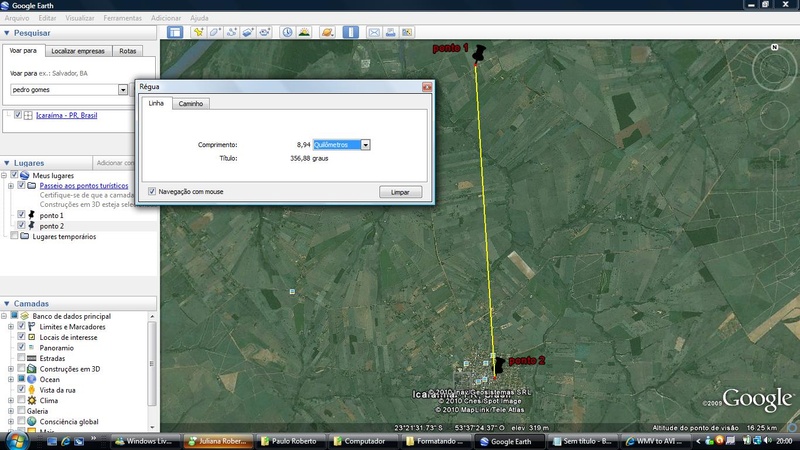
Task: Click the ruler tool icon
Action: 351,32
